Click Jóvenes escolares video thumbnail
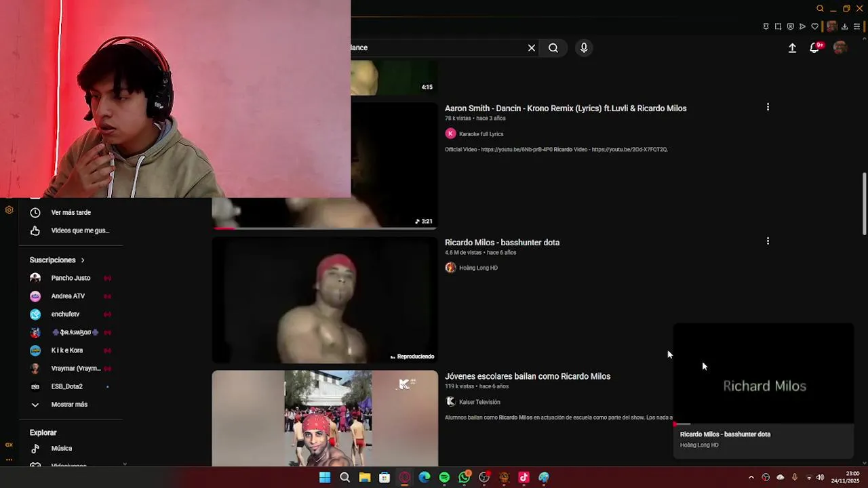The height and width of the screenshot is (488, 868). pos(325,418)
